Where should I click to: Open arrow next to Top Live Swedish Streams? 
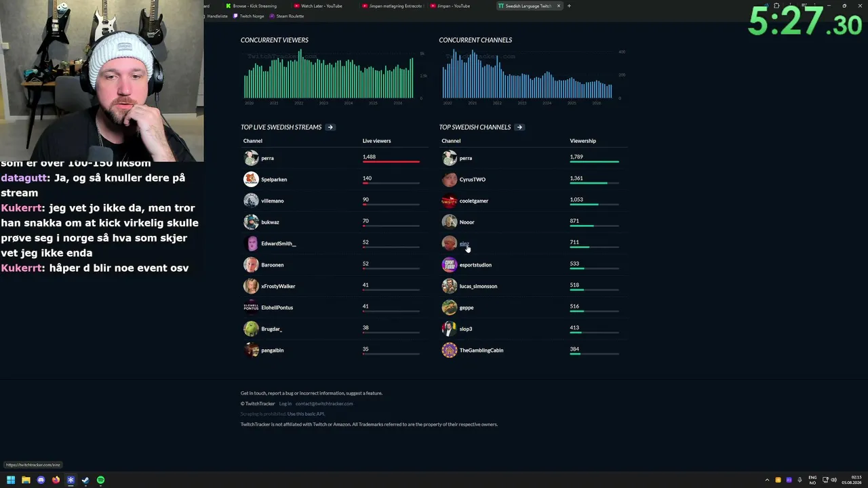point(330,127)
